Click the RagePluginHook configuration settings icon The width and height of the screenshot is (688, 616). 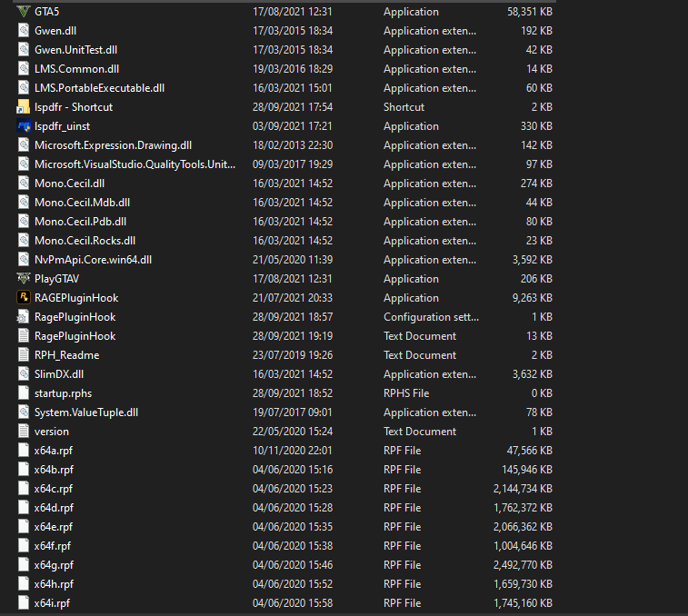coord(24,317)
